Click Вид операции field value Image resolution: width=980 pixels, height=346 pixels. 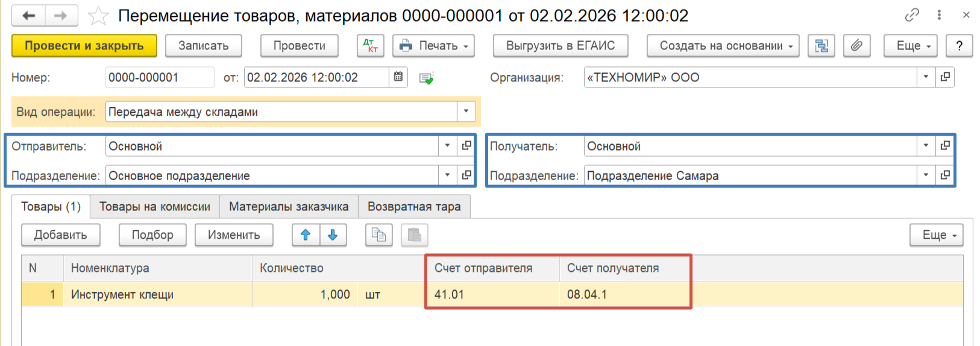(x=281, y=112)
